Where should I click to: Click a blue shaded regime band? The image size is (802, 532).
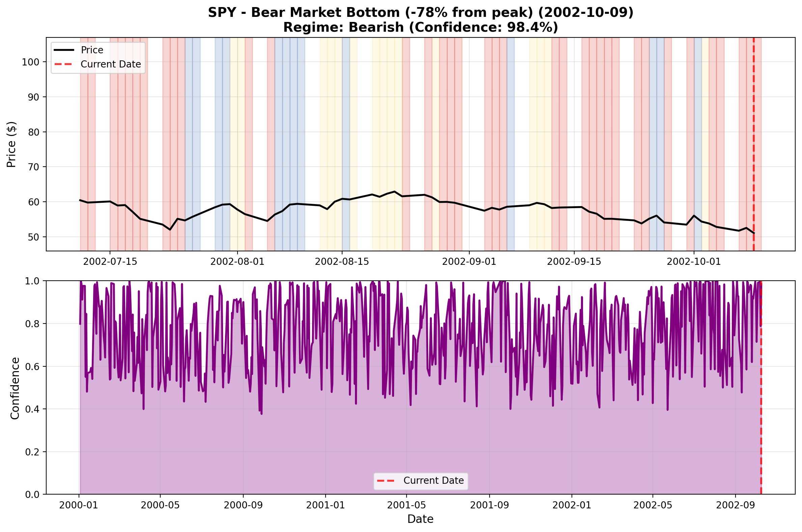(x=193, y=136)
